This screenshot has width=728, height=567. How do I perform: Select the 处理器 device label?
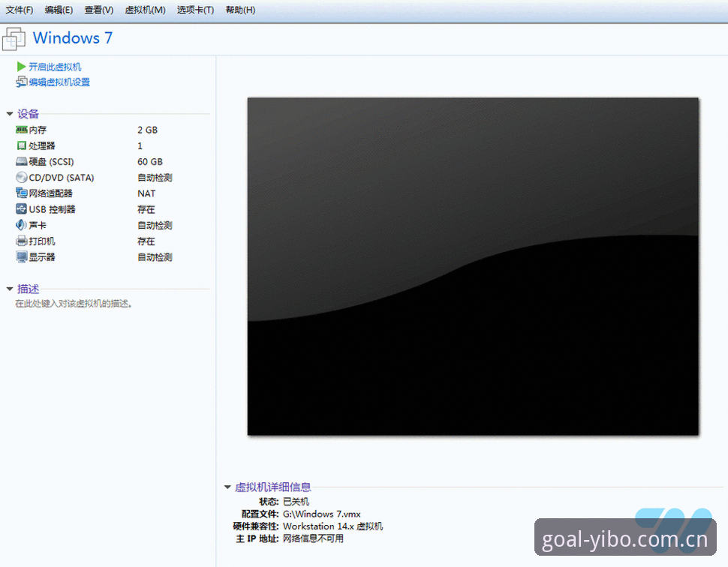[x=42, y=145]
